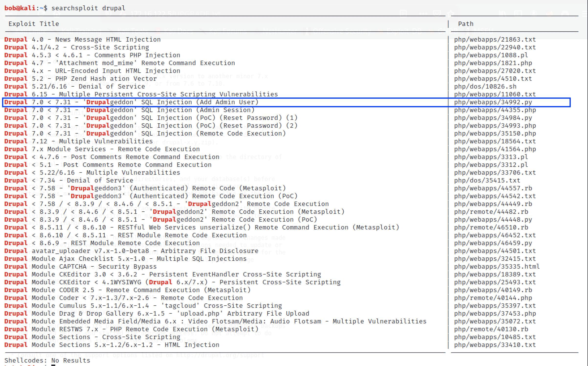Viewport: 588px width, 366px height.
Task: Select 'Drupal 4.1/4.2 - Cross-Site Scripting' row
Action: click(77, 47)
